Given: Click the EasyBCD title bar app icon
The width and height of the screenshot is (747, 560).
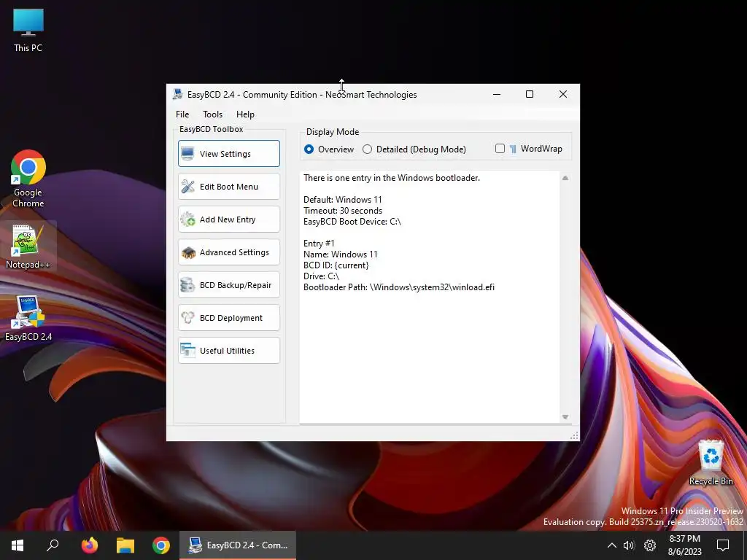Looking at the screenshot, I should (178, 94).
